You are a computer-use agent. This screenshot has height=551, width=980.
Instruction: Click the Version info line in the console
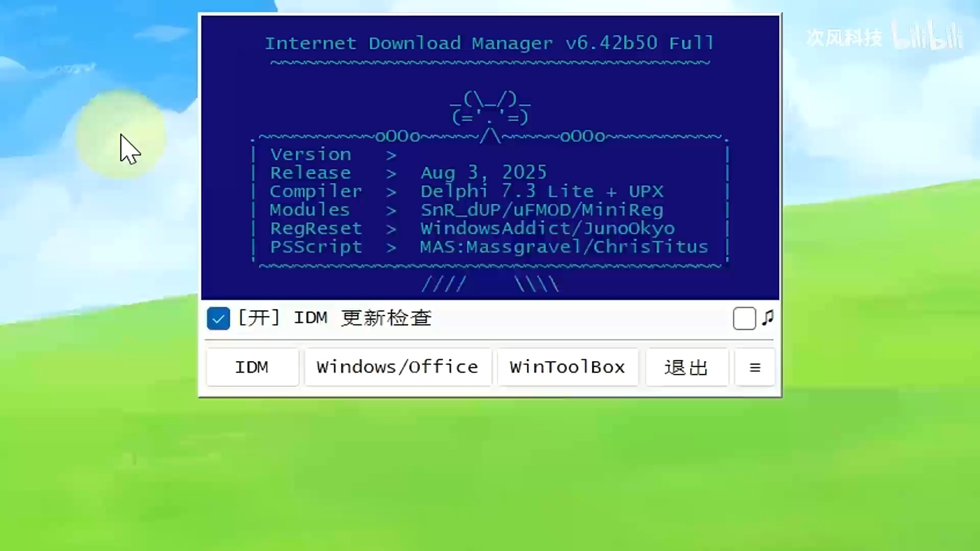(x=331, y=154)
